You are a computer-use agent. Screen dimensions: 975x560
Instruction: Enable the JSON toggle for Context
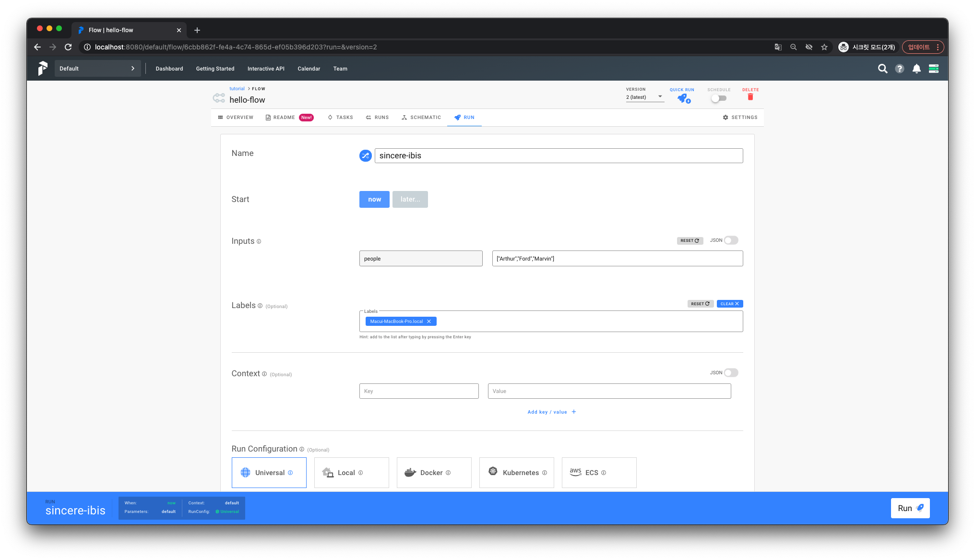point(731,373)
